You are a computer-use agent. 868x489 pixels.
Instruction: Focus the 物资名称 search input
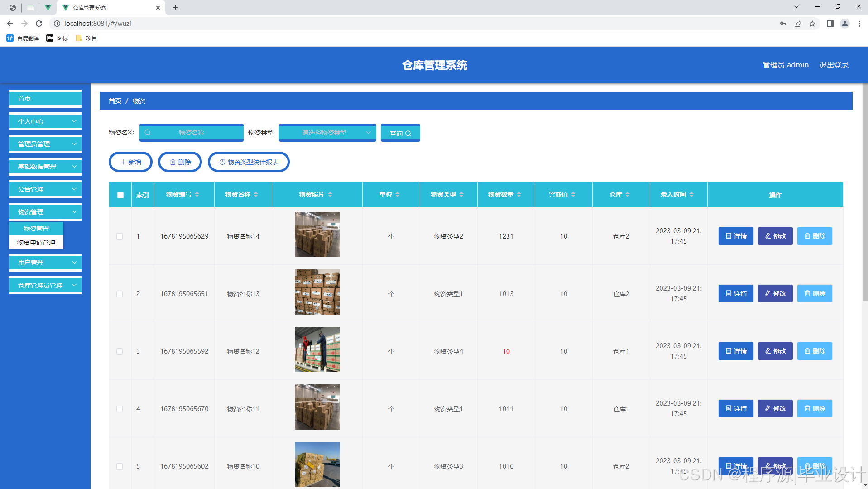pyautogui.click(x=192, y=133)
